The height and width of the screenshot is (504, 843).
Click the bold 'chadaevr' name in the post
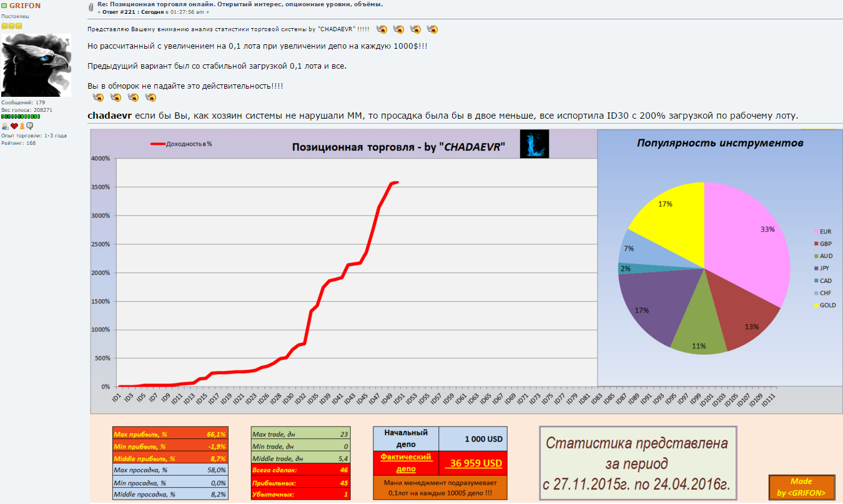click(x=110, y=116)
